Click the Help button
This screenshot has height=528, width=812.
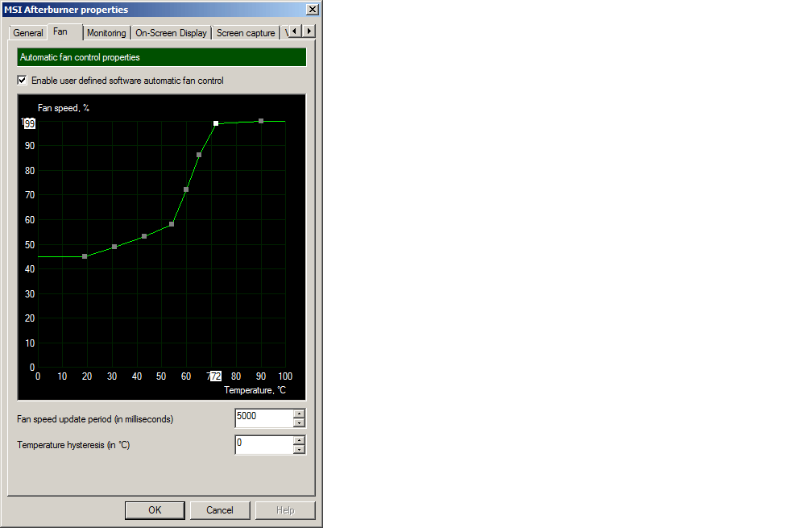pos(285,510)
